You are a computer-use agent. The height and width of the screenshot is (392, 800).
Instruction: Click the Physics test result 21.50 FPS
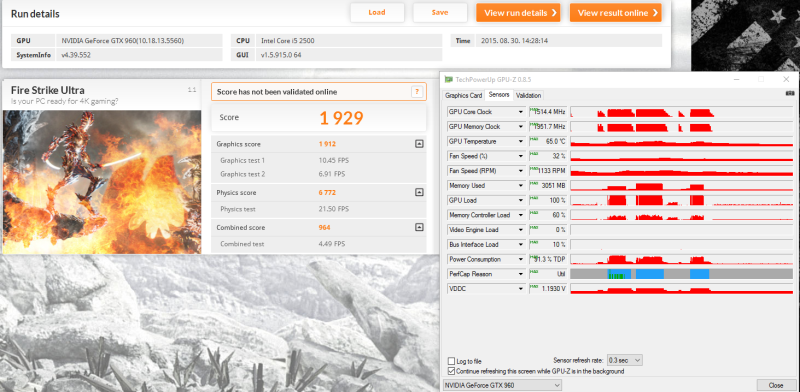[x=334, y=209]
